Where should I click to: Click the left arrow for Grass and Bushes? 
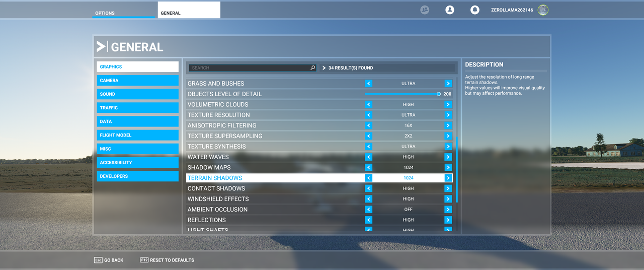pos(368,84)
